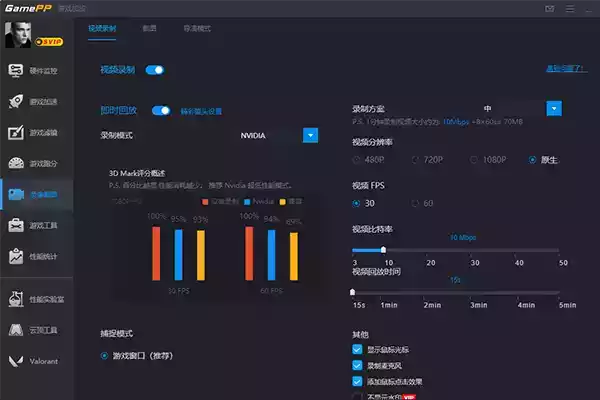Open the Valorant logo sidebar icon
Image resolution: width=600 pixels, height=400 pixels.
pyautogui.click(x=16, y=361)
